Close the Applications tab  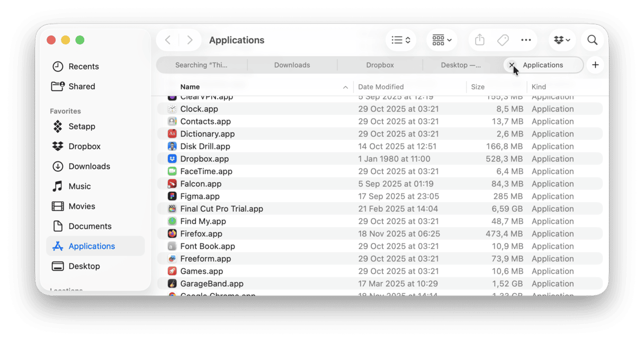coord(512,65)
